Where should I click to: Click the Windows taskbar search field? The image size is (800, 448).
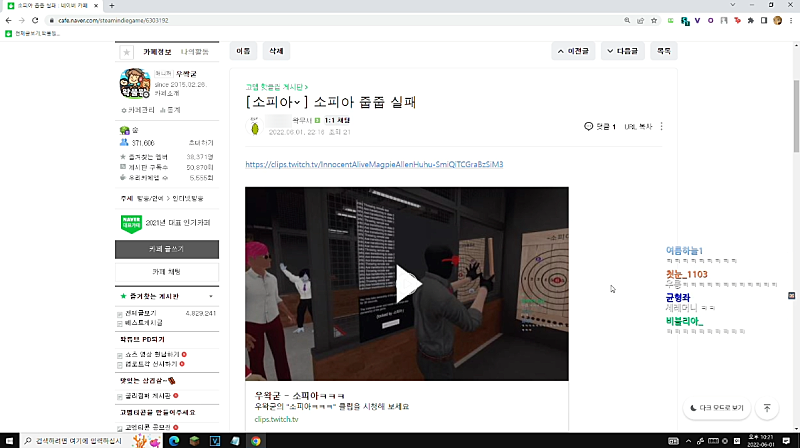click(74, 441)
